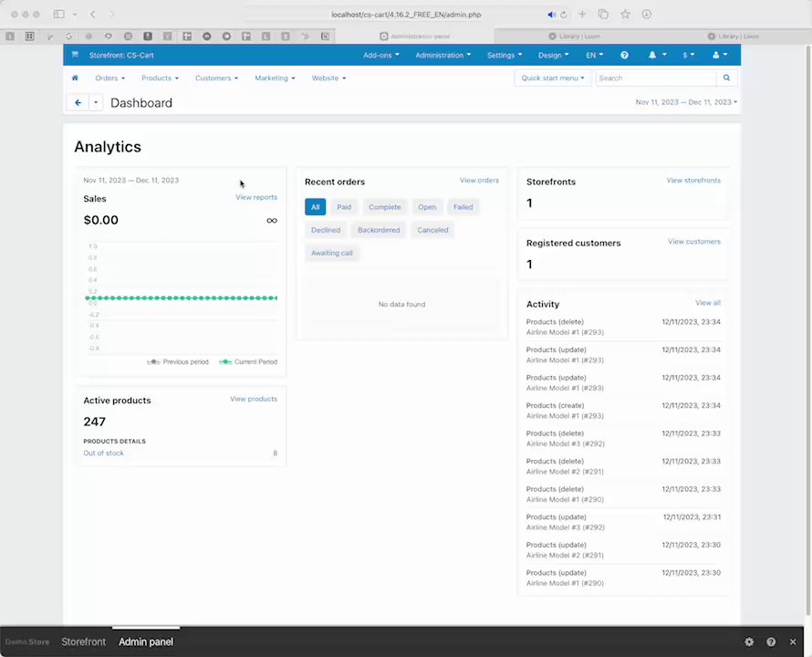This screenshot has width=812, height=657.
Task: Click View storefronts link
Action: click(x=693, y=181)
